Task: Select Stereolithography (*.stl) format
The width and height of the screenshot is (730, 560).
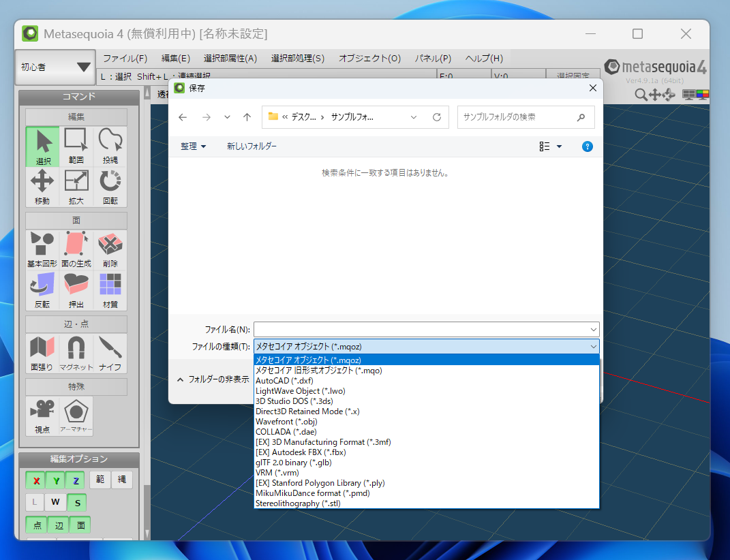Action: tap(427, 503)
